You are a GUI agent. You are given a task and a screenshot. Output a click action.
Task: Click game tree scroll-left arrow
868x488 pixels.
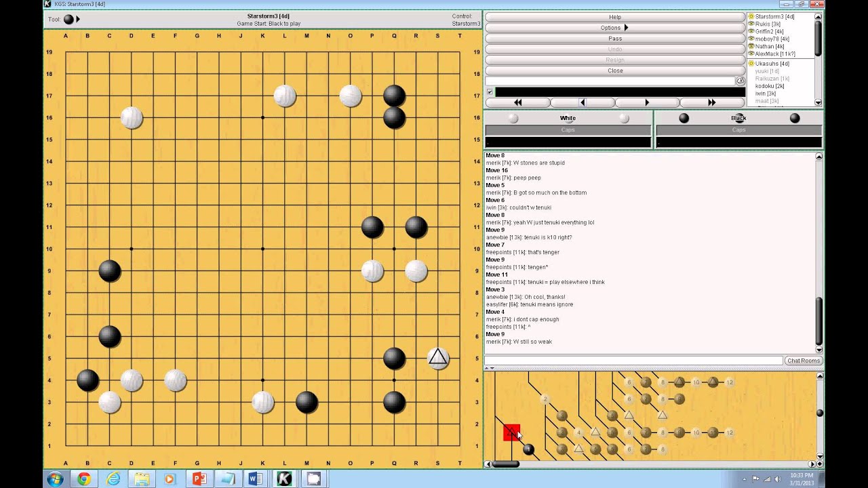pyautogui.click(x=488, y=464)
